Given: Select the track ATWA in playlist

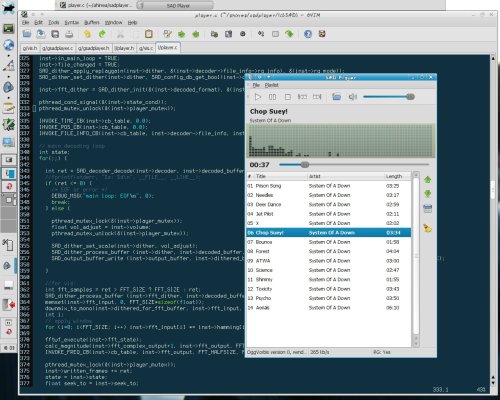Looking at the screenshot, I should tap(329, 261).
